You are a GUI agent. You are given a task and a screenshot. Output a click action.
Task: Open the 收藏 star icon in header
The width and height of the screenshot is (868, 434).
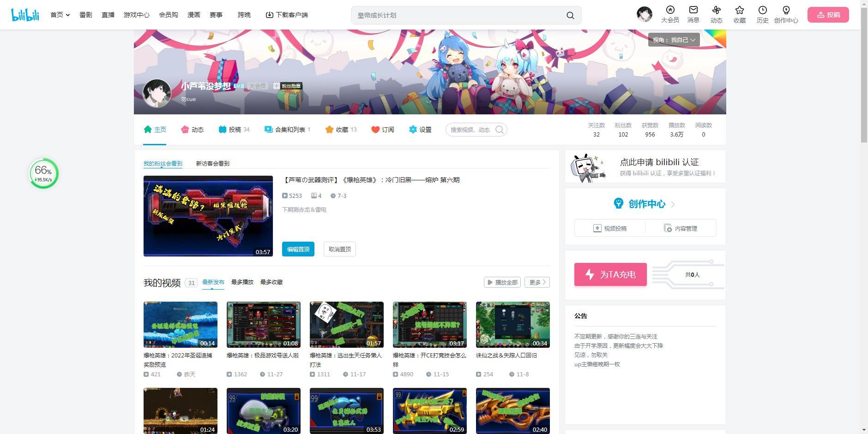[x=739, y=14]
